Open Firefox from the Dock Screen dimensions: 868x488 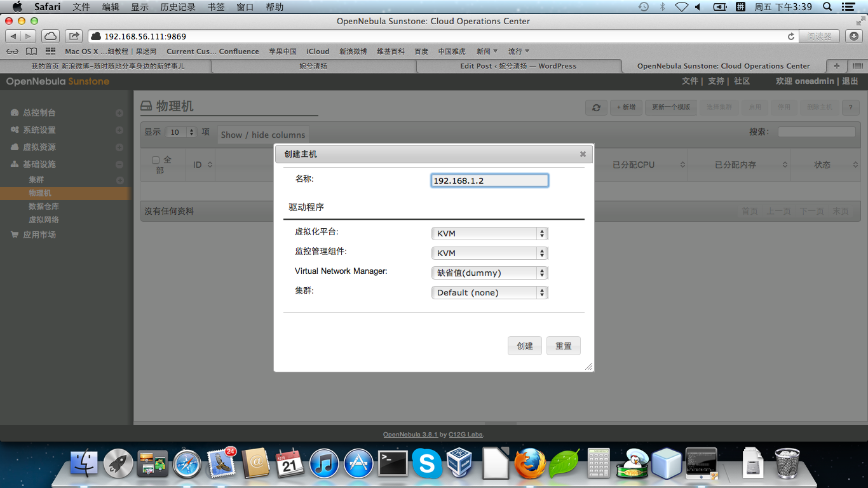pos(530,464)
